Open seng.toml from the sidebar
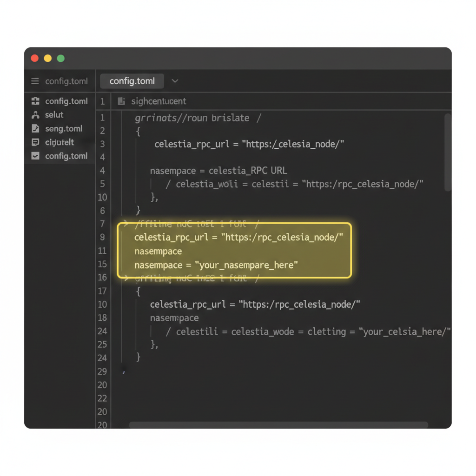The height and width of the screenshot is (476, 476). (x=63, y=129)
